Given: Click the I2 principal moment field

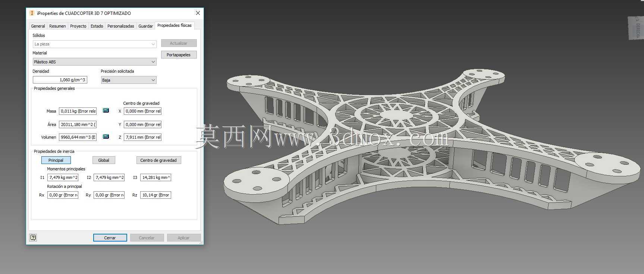Looking at the screenshot, I should [109, 177].
